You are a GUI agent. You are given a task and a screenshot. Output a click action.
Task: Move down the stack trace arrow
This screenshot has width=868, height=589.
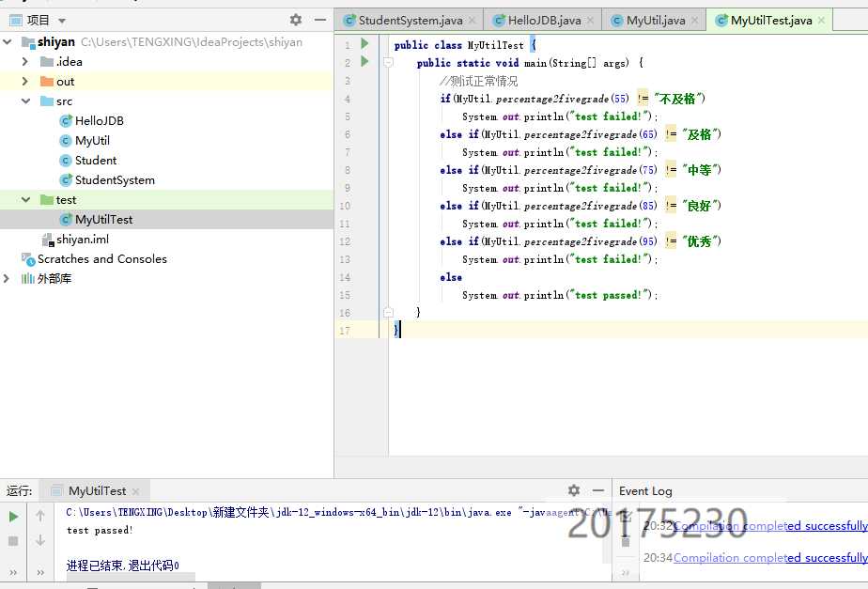click(x=40, y=540)
